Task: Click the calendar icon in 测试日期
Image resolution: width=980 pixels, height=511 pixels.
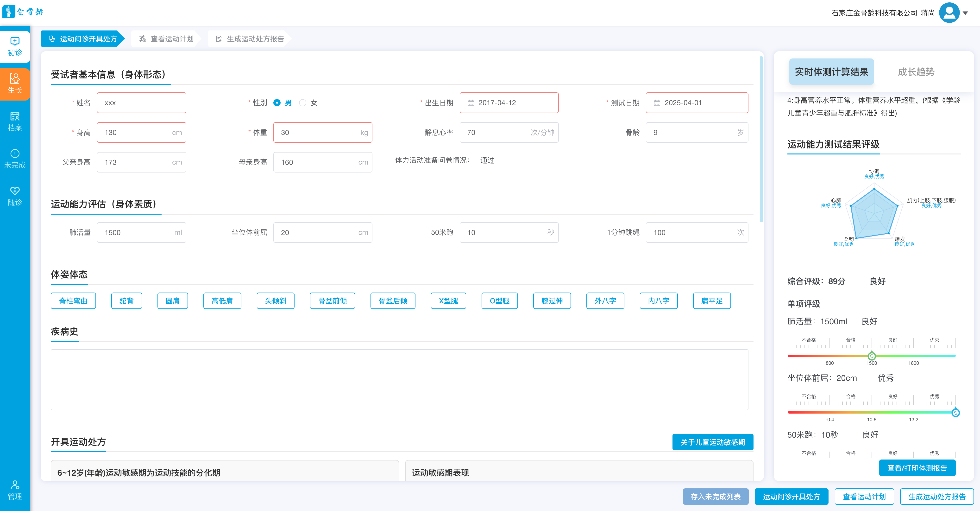Action: (x=657, y=103)
